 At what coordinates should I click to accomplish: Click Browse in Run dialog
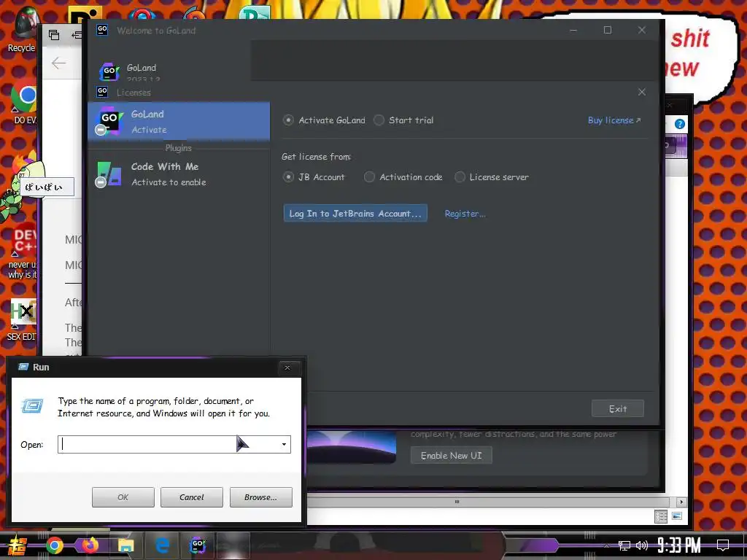click(260, 497)
